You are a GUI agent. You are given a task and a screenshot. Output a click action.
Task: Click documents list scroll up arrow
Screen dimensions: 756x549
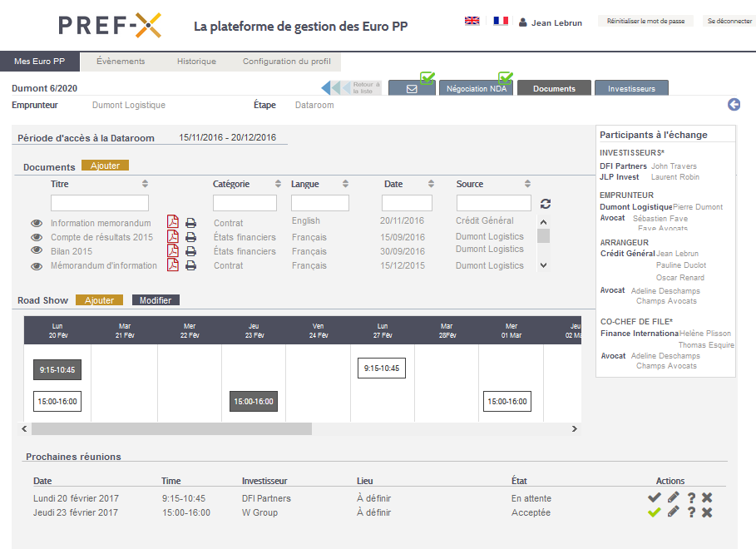point(543,222)
